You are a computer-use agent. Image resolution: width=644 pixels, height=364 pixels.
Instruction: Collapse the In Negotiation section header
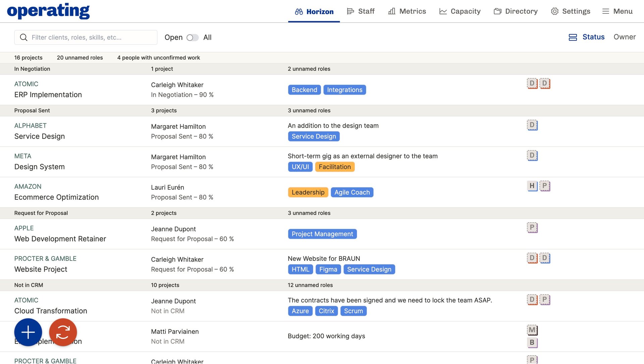(x=32, y=69)
